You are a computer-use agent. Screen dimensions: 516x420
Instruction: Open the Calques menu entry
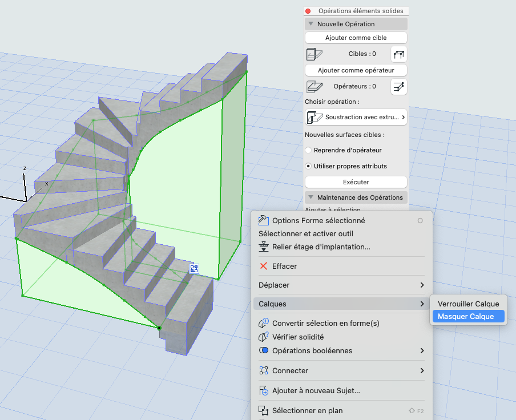click(341, 304)
